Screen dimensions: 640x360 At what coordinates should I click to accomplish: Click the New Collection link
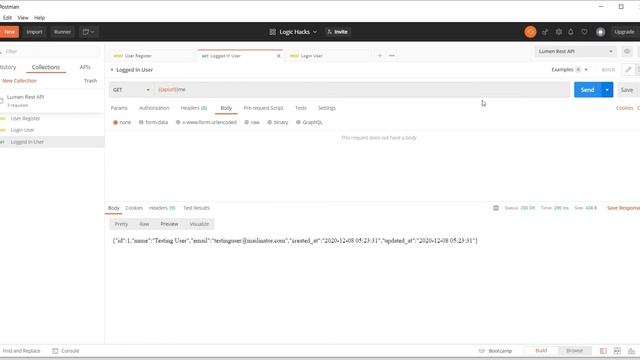coord(19,81)
